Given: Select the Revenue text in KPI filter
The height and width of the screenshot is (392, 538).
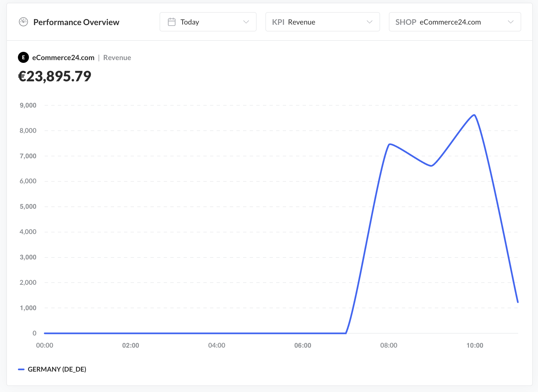Looking at the screenshot, I should pyautogui.click(x=302, y=22).
